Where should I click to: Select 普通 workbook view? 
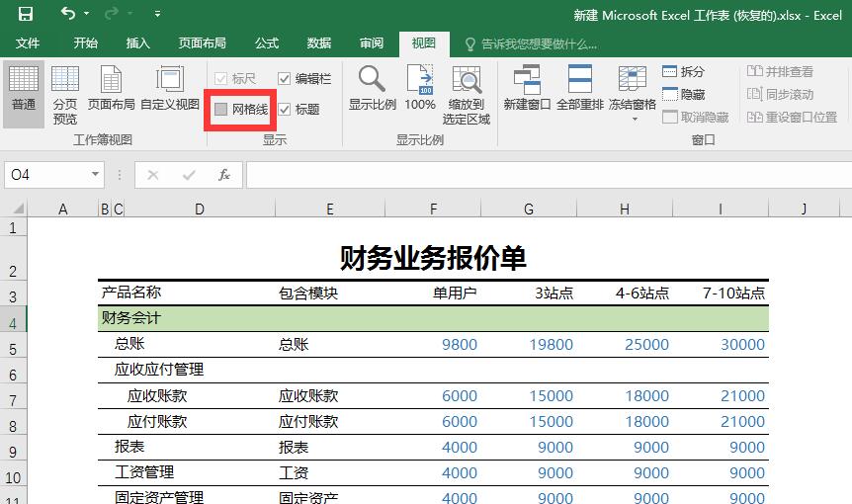[24, 95]
